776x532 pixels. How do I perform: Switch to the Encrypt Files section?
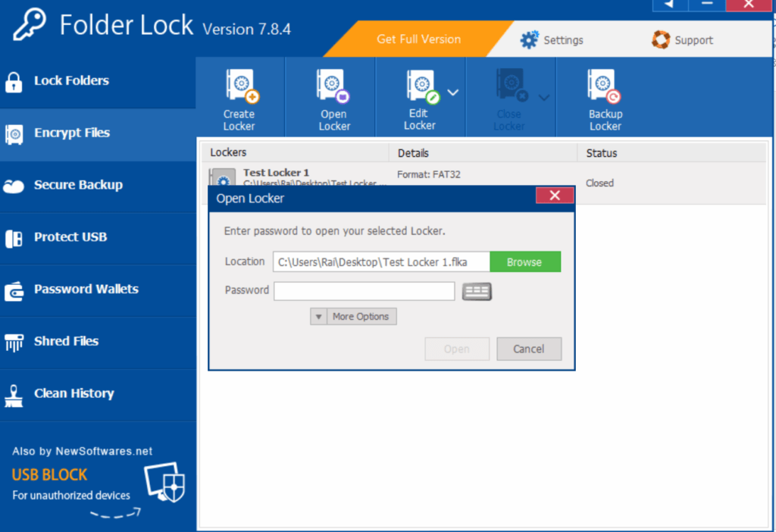coord(98,133)
